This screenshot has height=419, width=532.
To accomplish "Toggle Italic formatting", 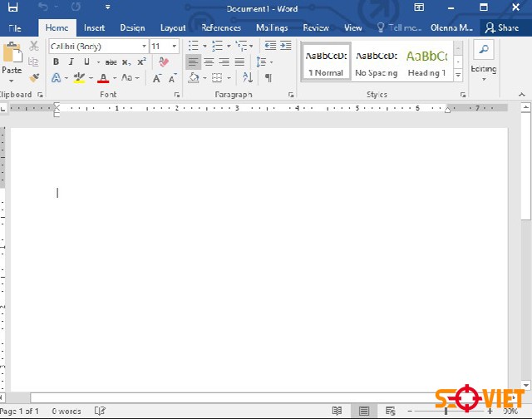I will (x=71, y=62).
